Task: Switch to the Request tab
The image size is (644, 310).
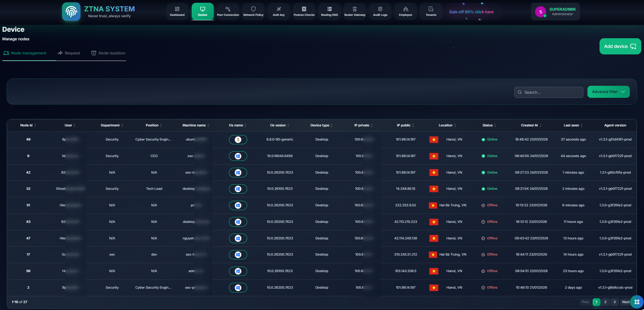Action: [69, 53]
